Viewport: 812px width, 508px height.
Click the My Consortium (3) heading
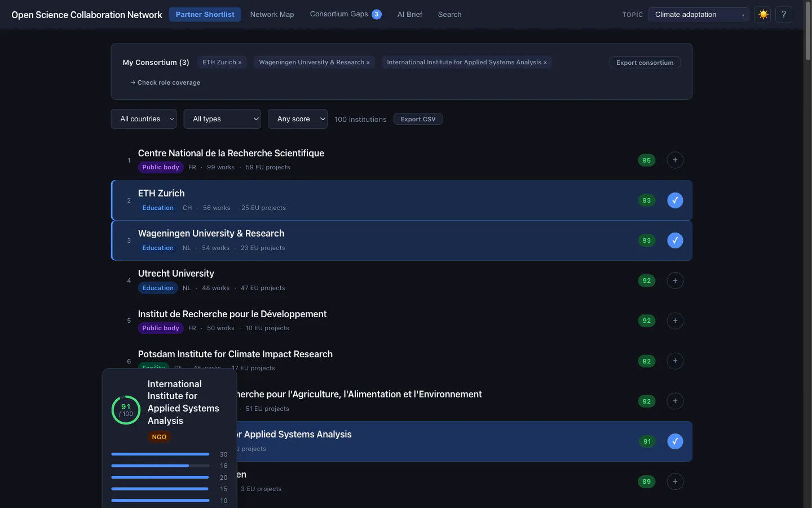coord(156,63)
